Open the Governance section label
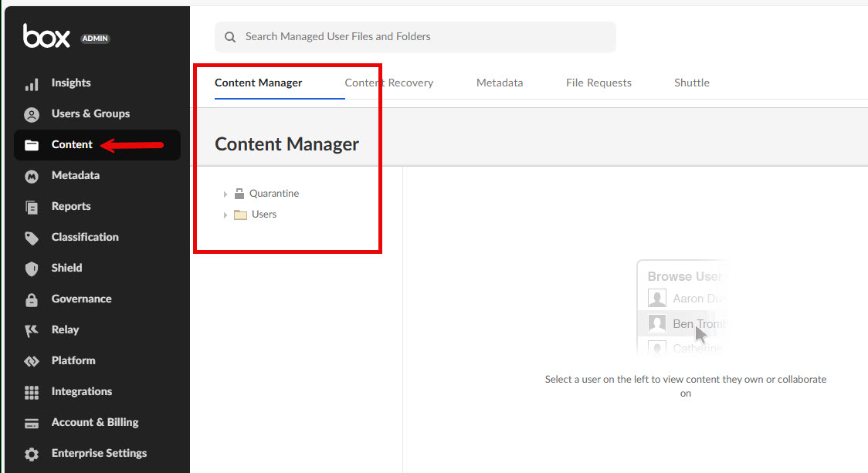The height and width of the screenshot is (473, 868). [82, 299]
